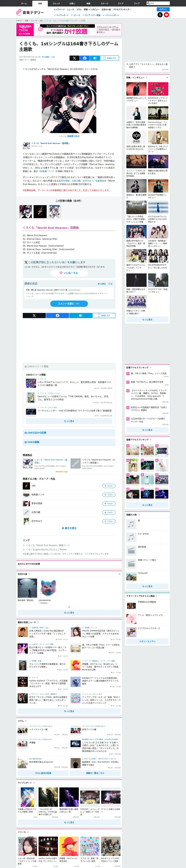
Task: Switch to the 映画 tab
Action: click(x=89, y=3)
